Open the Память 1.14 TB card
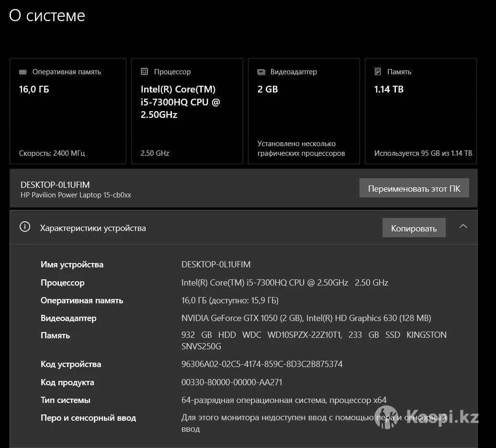496x448 pixels. (x=420, y=111)
